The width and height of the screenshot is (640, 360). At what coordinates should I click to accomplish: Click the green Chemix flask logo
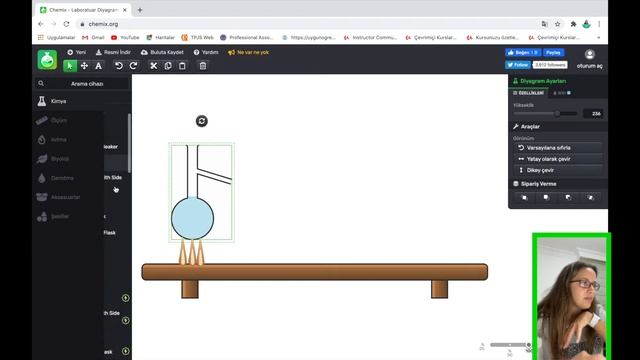tap(47, 60)
